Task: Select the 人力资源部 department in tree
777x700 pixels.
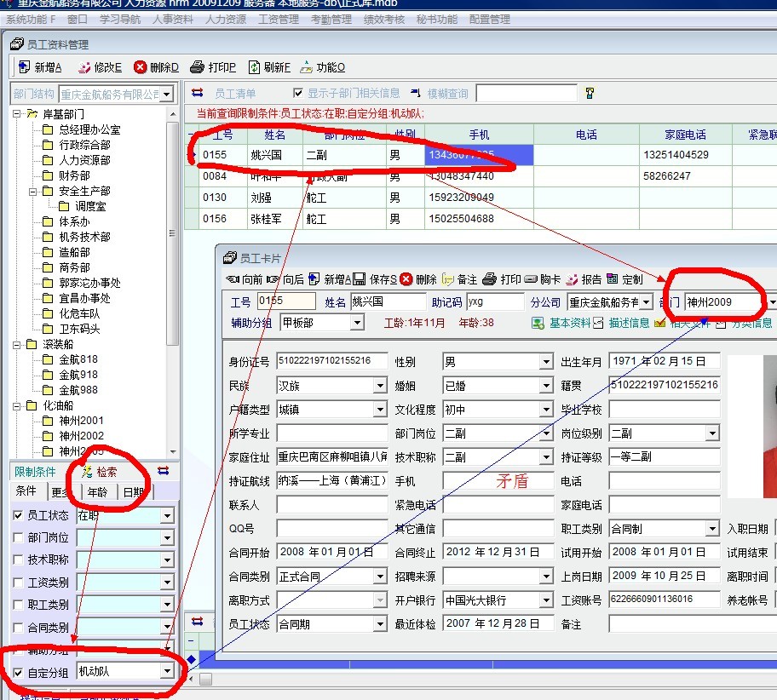Action: click(83, 160)
